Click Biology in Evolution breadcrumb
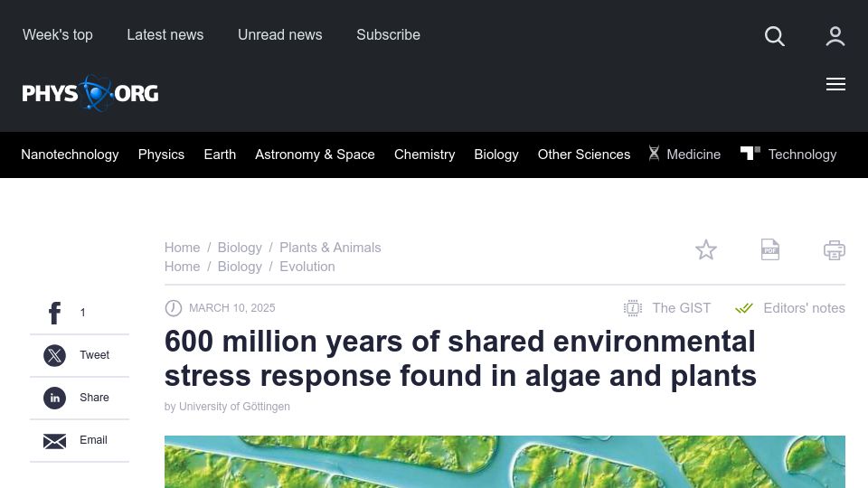 (x=240, y=266)
